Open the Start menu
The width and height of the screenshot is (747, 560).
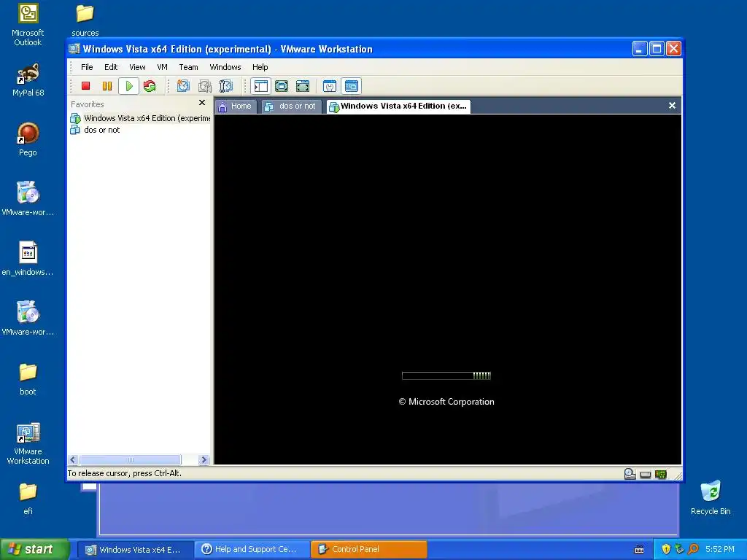[35, 549]
